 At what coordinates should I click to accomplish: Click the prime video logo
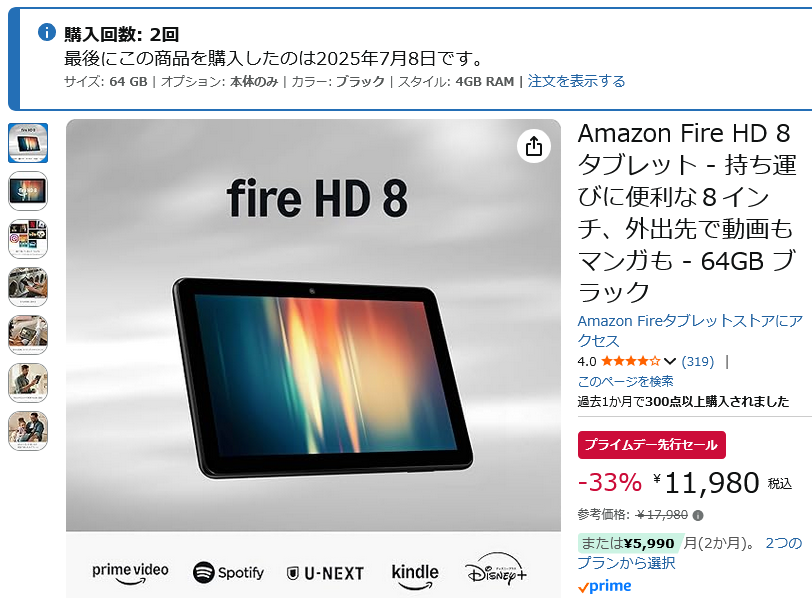tap(130, 573)
